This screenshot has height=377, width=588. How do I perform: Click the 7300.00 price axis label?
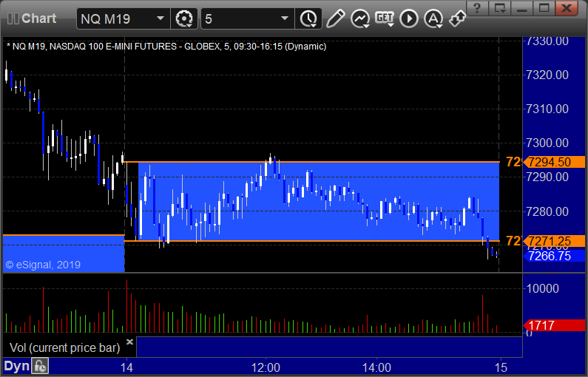click(547, 143)
